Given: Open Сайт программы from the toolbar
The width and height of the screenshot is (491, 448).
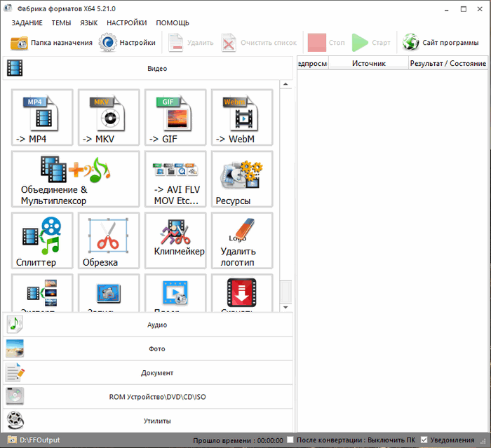Looking at the screenshot, I should [x=440, y=43].
